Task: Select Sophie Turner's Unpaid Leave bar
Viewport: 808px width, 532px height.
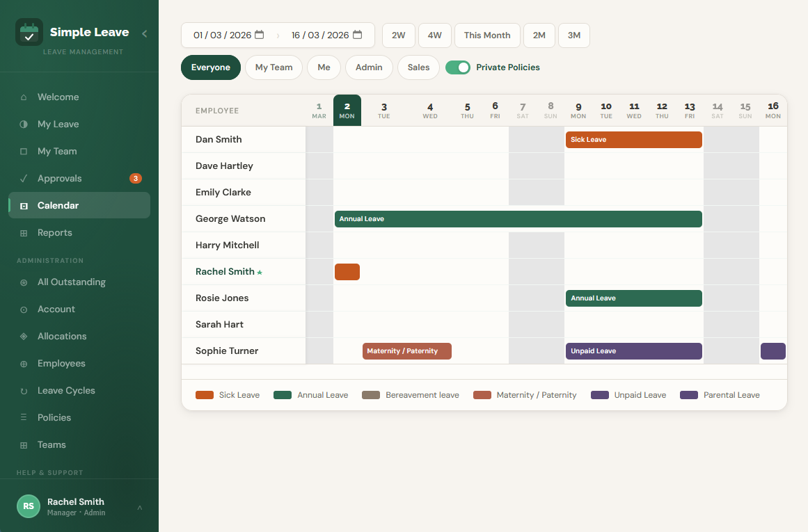Action: 633,351
